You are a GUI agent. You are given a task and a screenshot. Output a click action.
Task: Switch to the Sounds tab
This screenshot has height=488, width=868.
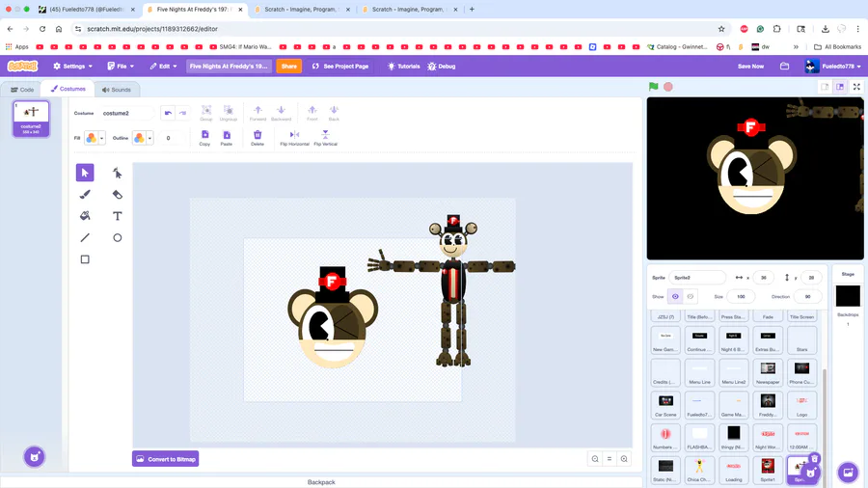click(117, 89)
